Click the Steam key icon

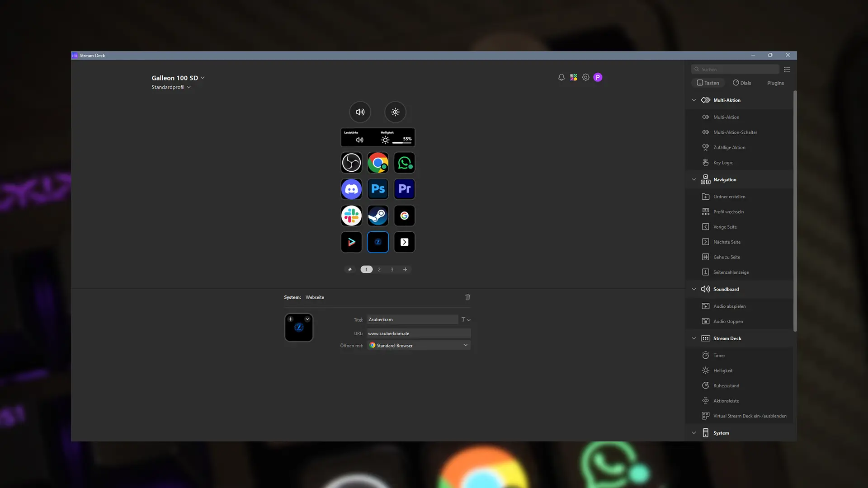(378, 216)
